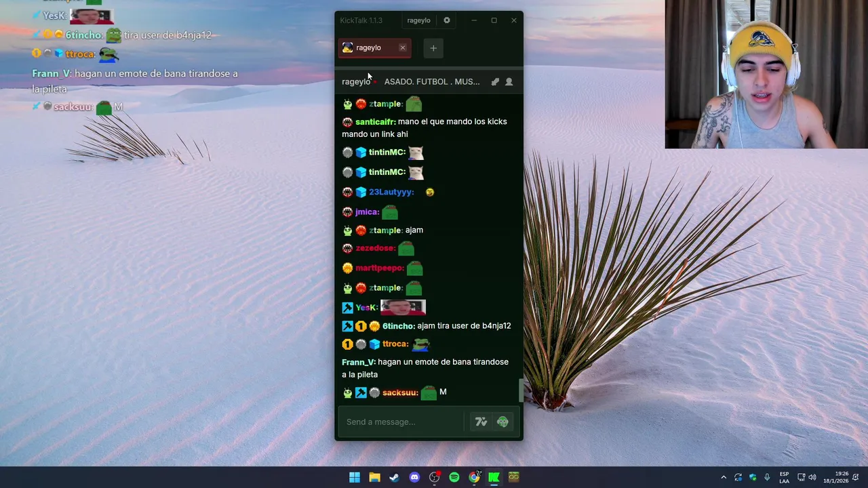Screen dimensions: 868x488
Task: Click username YesK in KickTalk chat
Action: [366, 308]
